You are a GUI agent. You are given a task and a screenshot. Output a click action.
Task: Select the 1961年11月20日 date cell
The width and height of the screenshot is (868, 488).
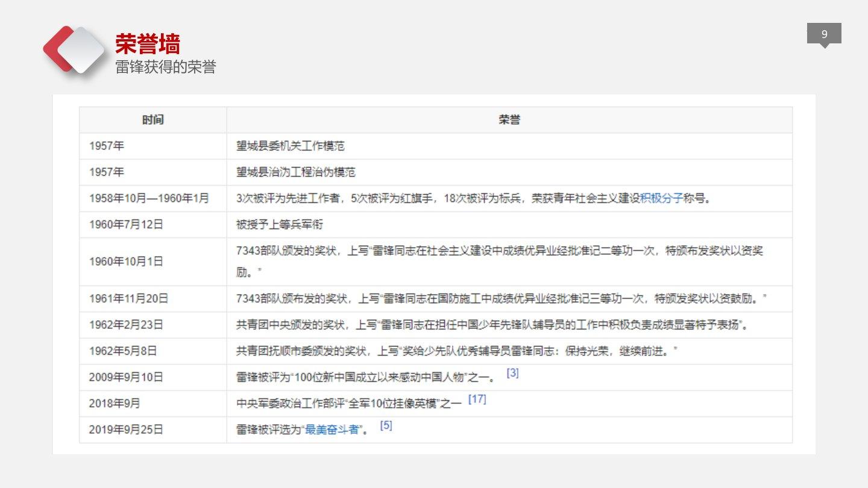click(128, 298)
